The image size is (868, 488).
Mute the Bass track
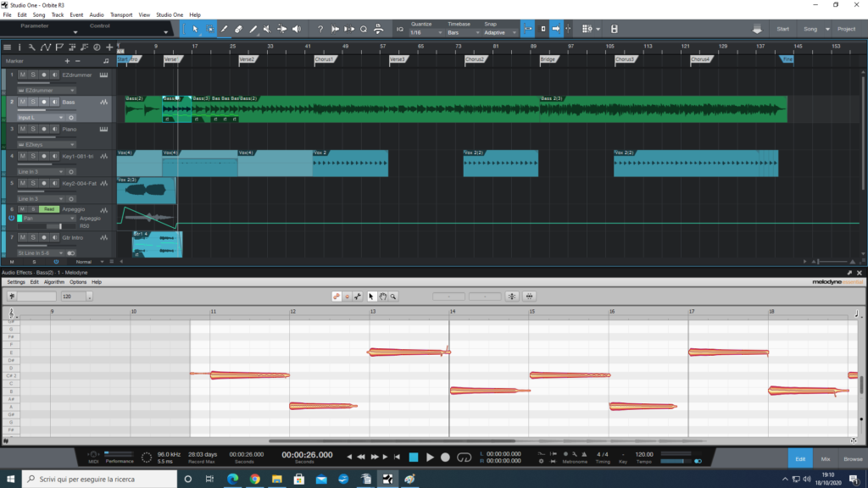[23, 103]
